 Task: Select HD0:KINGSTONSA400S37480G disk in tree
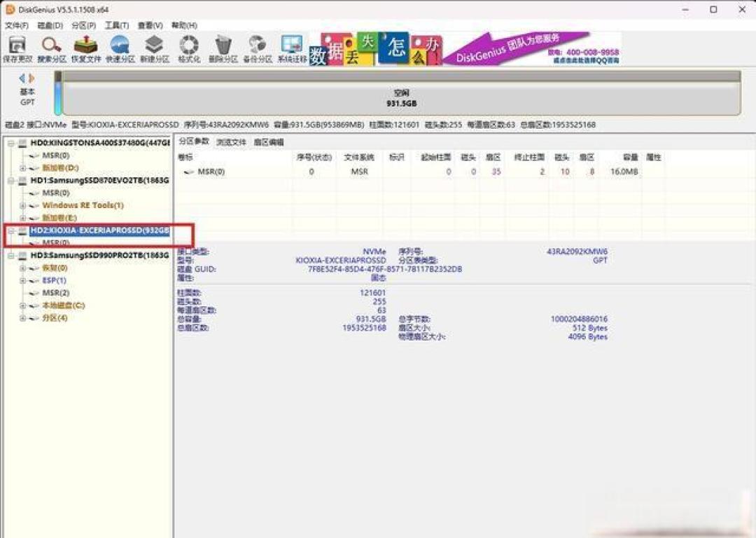pos(100,143)
